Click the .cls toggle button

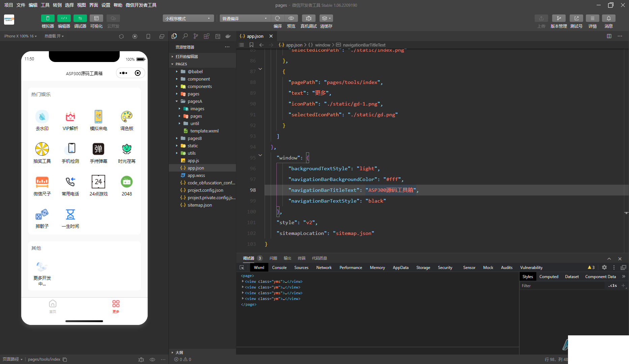click(612, 285)
